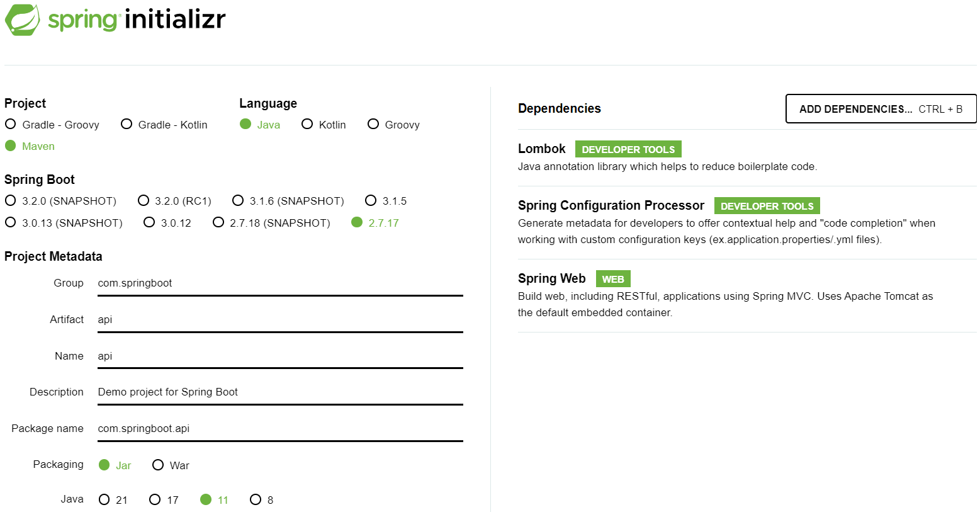Choose Spring Boot 3.2.0 (RC1)
This screenshot has height=512, width=980.
pos(174,201)
